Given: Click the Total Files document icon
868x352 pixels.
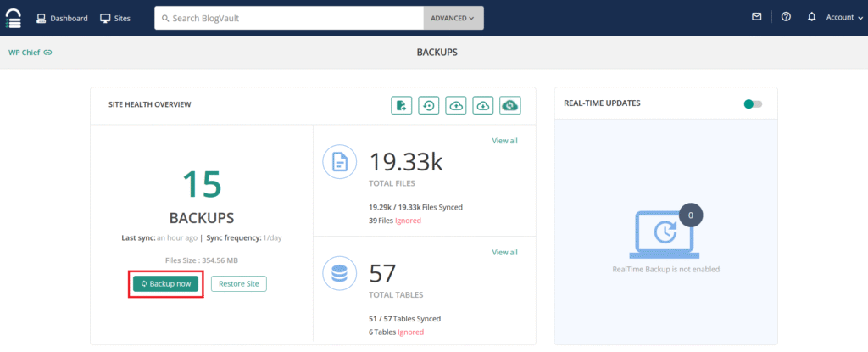Looking at the screenshot, I should pyautogui.click(x=339, y=161).
